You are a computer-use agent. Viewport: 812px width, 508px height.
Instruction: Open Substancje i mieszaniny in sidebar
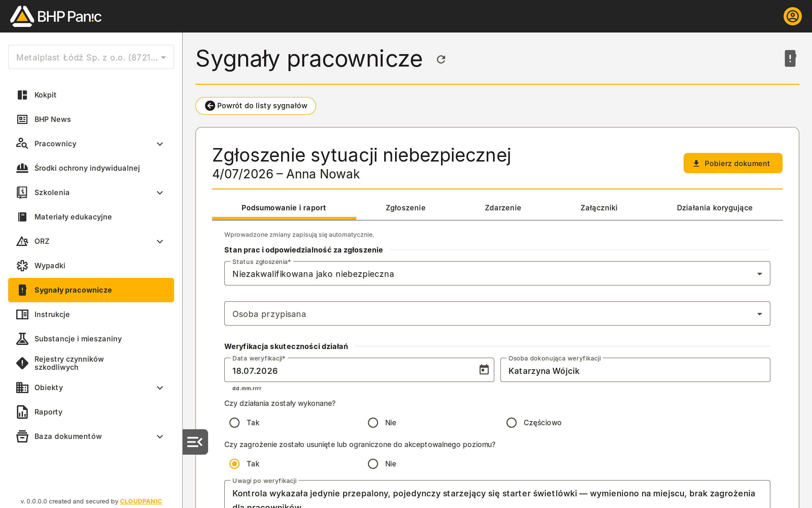[91, 339]
